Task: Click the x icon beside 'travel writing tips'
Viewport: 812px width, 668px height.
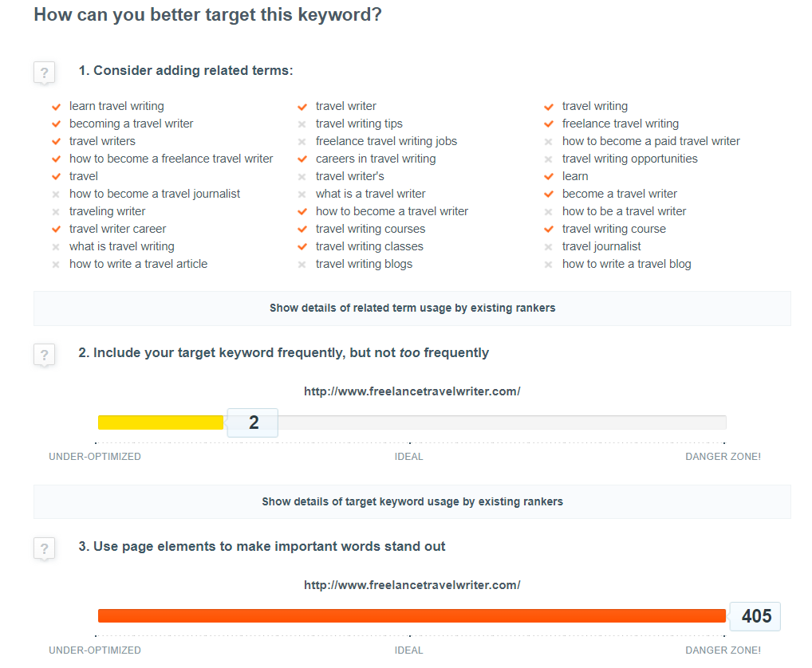Action: click(302, 124)
